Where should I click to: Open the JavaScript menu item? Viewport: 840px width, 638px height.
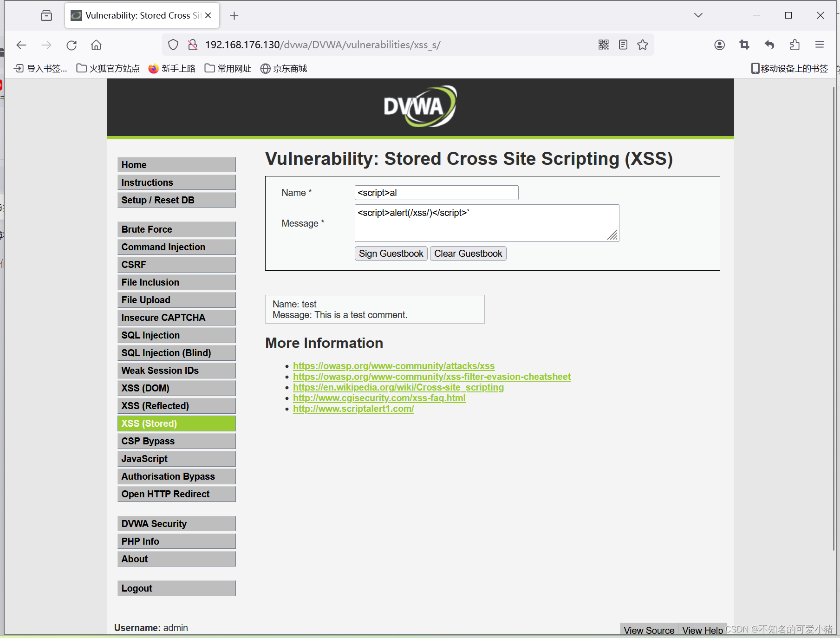[x=176, y=459]
